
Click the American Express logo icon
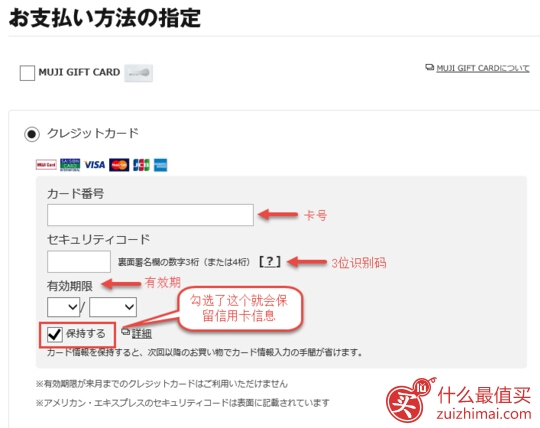160,165
